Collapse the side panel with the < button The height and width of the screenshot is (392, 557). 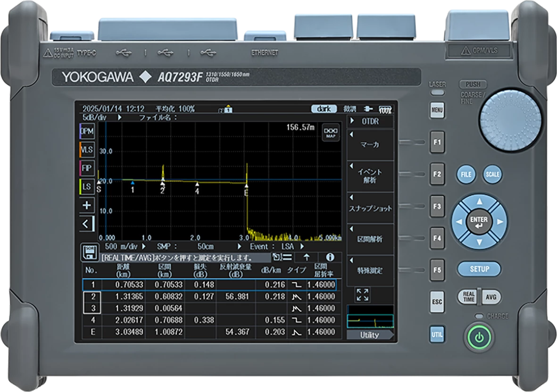(x=87, y=224)
